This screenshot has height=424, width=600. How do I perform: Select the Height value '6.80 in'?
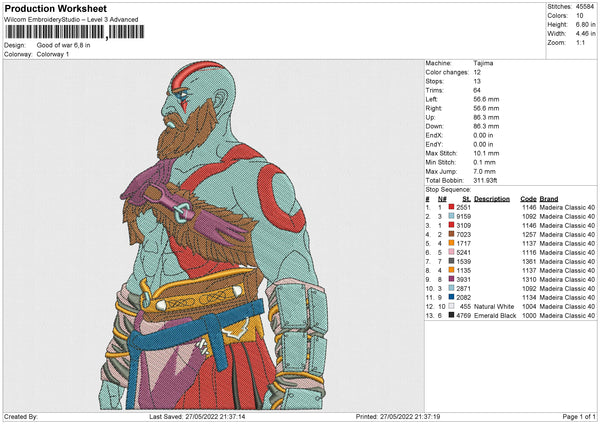coord(585,24)
